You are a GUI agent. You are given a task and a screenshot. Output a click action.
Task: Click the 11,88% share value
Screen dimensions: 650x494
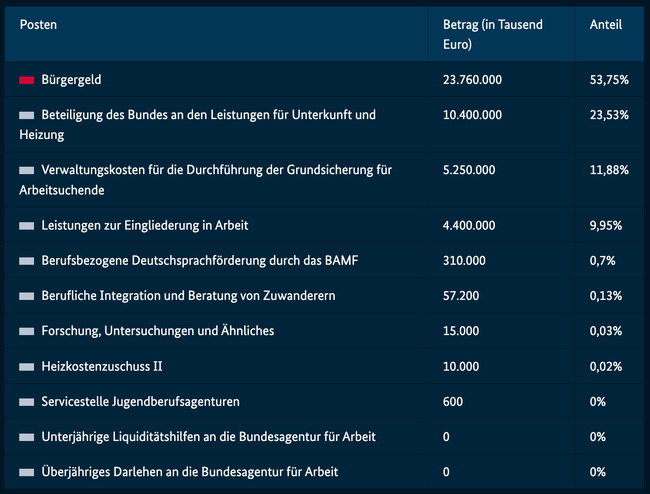pos(609,170)
